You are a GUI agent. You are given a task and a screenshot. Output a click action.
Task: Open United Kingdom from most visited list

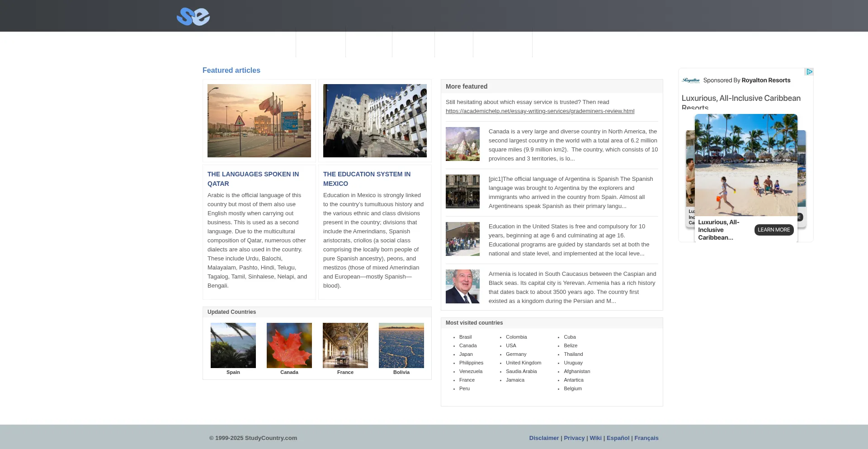pyautogui.click(x=523, y=363)
